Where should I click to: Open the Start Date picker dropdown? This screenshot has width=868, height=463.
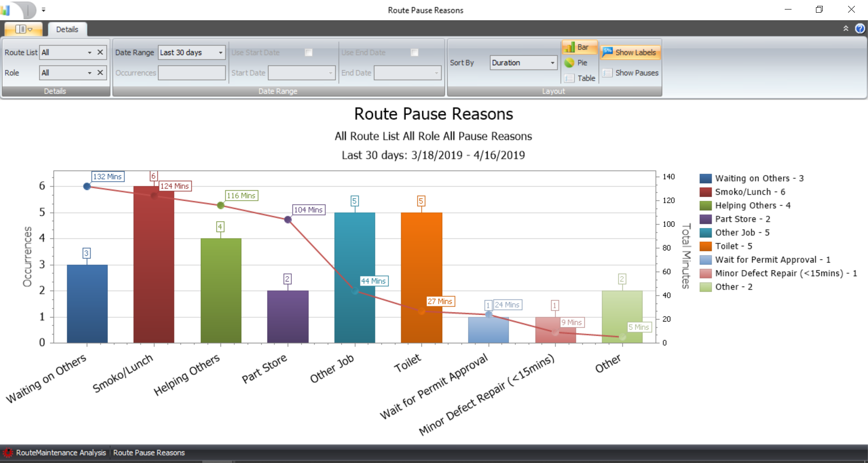point(330,73)
